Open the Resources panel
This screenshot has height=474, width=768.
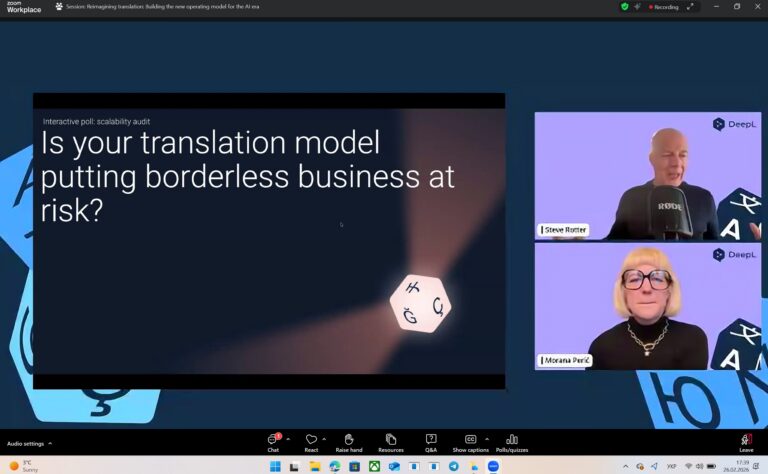click(x=391, y=440)
